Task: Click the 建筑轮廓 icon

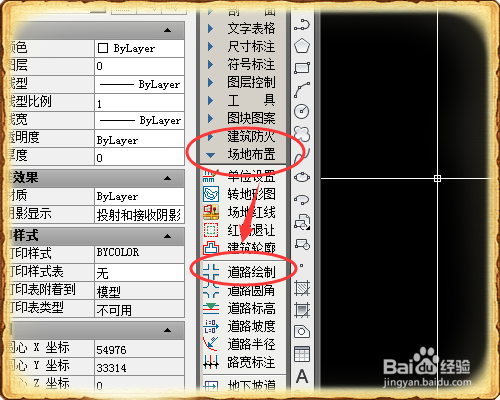Action: [211, 248]
